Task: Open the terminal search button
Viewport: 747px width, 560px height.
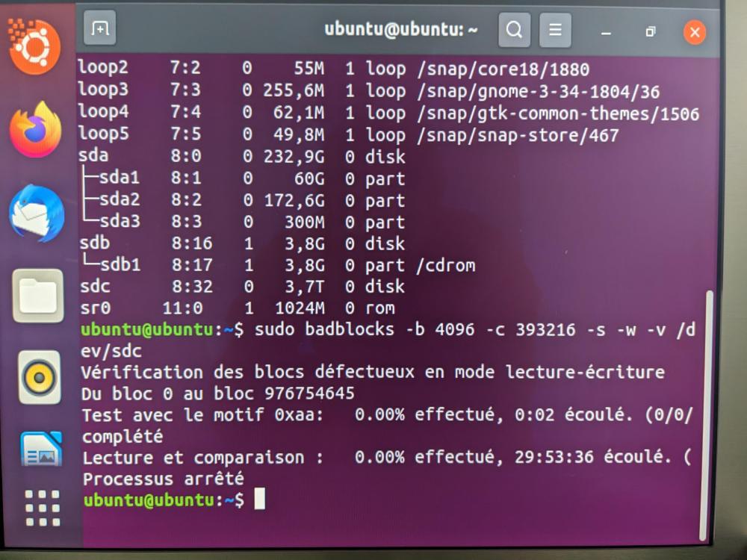Action: 514,30
